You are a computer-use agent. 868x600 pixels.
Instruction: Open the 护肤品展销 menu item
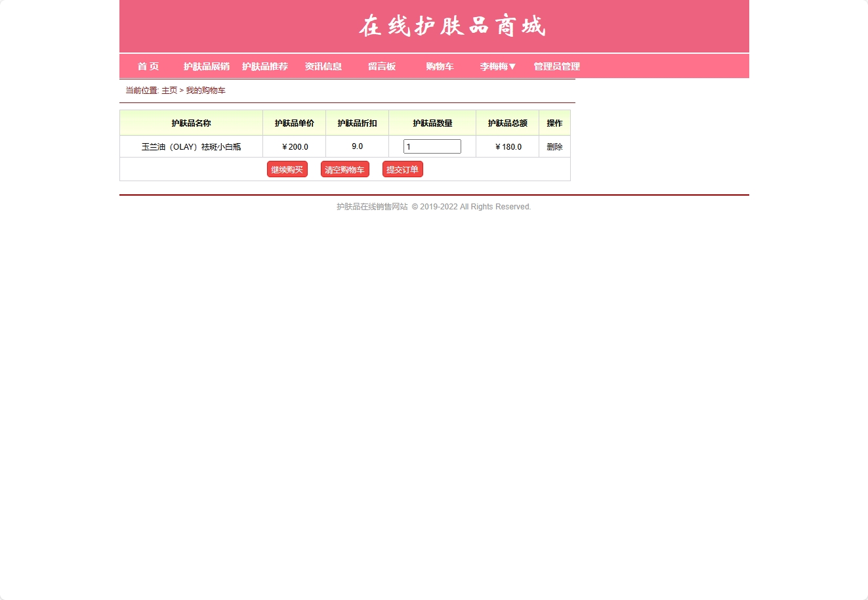tap(206, 66)
